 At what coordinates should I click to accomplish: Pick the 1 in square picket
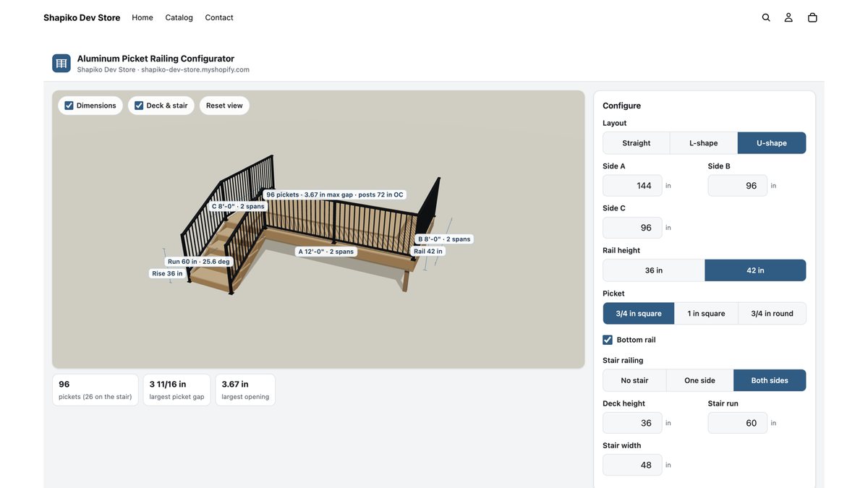(706, 314)
